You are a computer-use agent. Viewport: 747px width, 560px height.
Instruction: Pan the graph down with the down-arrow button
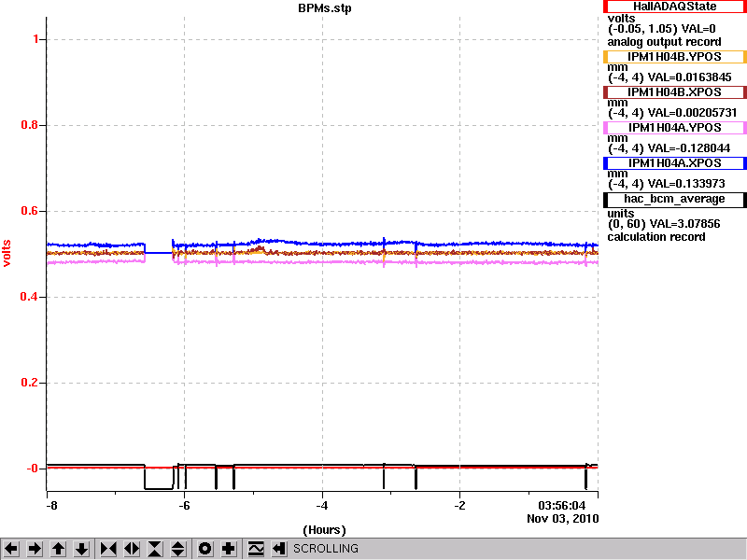81,549
